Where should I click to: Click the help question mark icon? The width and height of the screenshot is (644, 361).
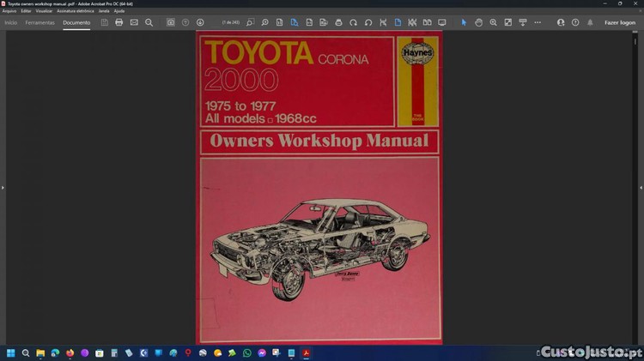click(x=575, y=22)
